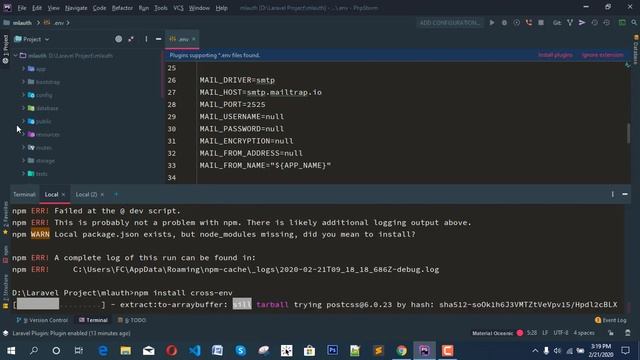Image resolution: width=640 pixels, height=360 pixels.
Task: Open Photoshop from the taskbar
Action: [x=333, y=351]
